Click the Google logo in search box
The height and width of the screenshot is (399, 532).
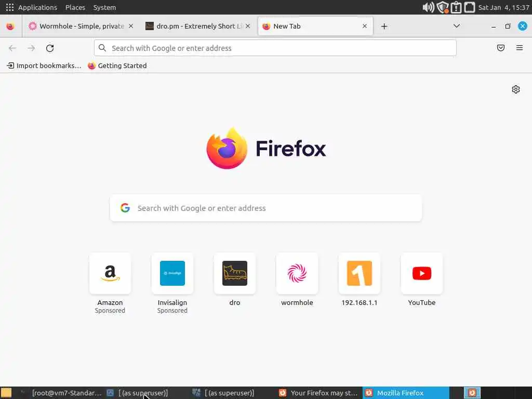tap(125, 208)
